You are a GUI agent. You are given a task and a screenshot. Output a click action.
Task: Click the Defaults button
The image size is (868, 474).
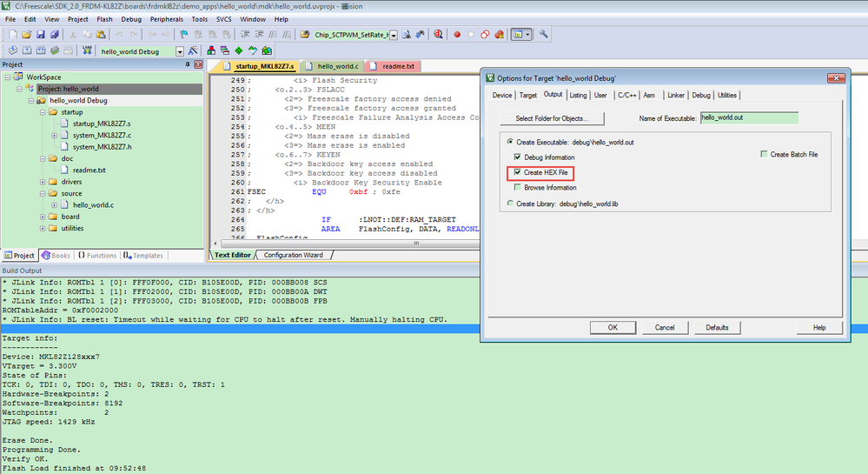[x=717, y=328]
